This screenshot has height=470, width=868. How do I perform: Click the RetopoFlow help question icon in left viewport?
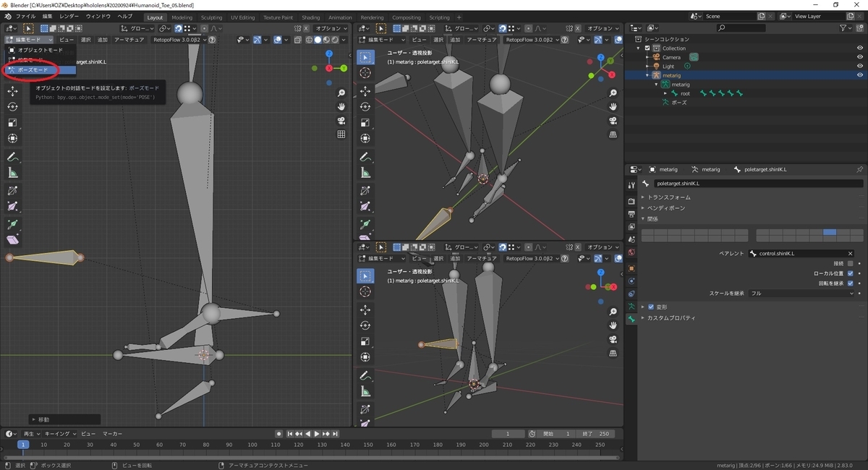click(213, 40)
